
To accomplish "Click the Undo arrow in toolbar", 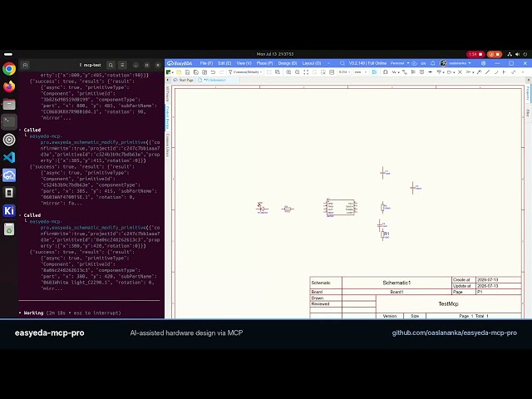I will tap(213, 72).
